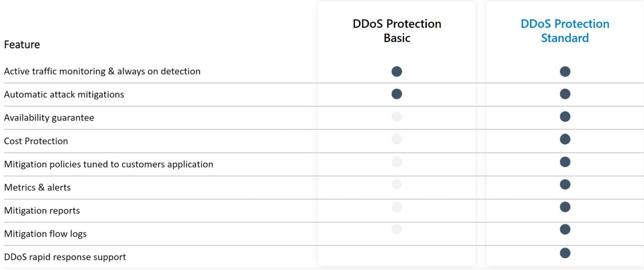Screen dimensions: 644x270
Task: Click Basic dot for Active traffic monitoring
Action: click(397, 72)
